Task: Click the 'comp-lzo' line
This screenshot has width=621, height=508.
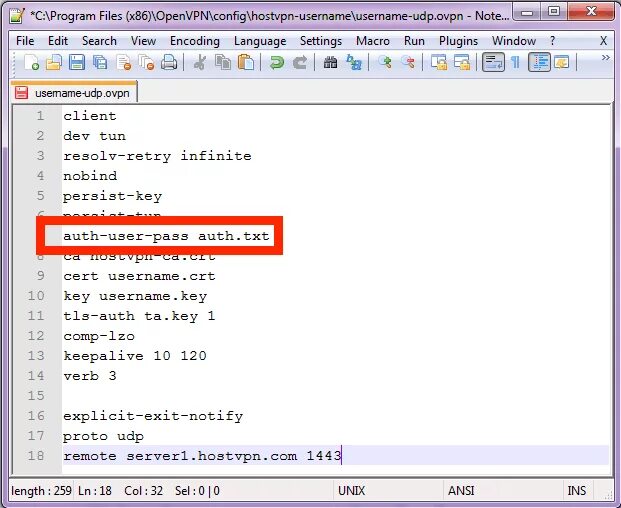Action: [99, 336]
